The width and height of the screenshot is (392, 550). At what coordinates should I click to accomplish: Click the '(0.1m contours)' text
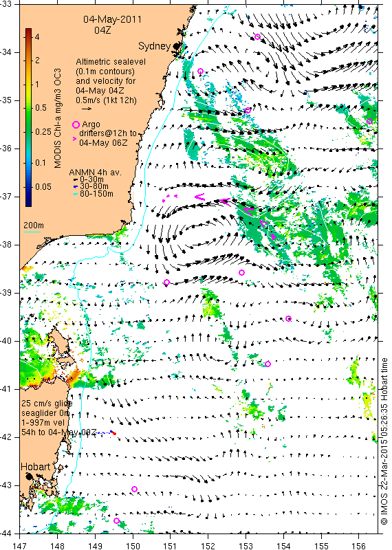[x=105, y=71]
